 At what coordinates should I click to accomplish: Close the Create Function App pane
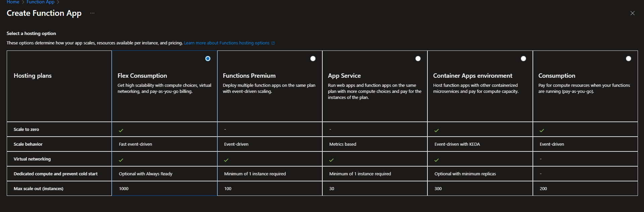click(x=632, y=13)
